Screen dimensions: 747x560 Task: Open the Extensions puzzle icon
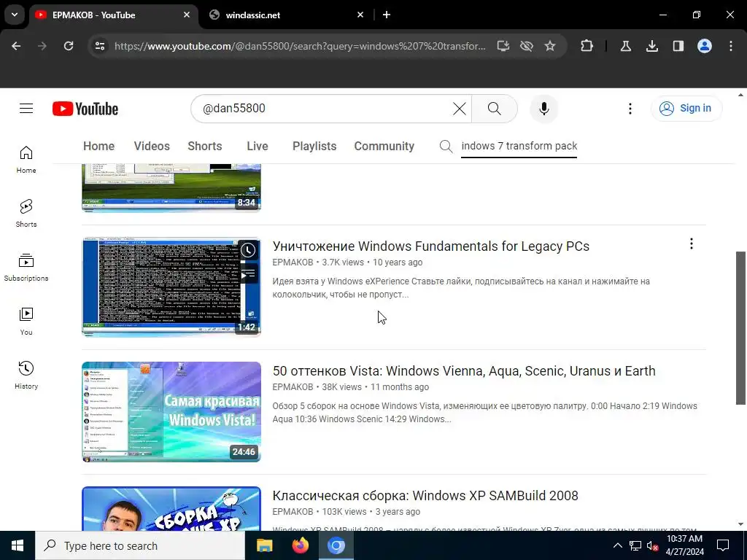pyautogui.click(x=587, y=46)
